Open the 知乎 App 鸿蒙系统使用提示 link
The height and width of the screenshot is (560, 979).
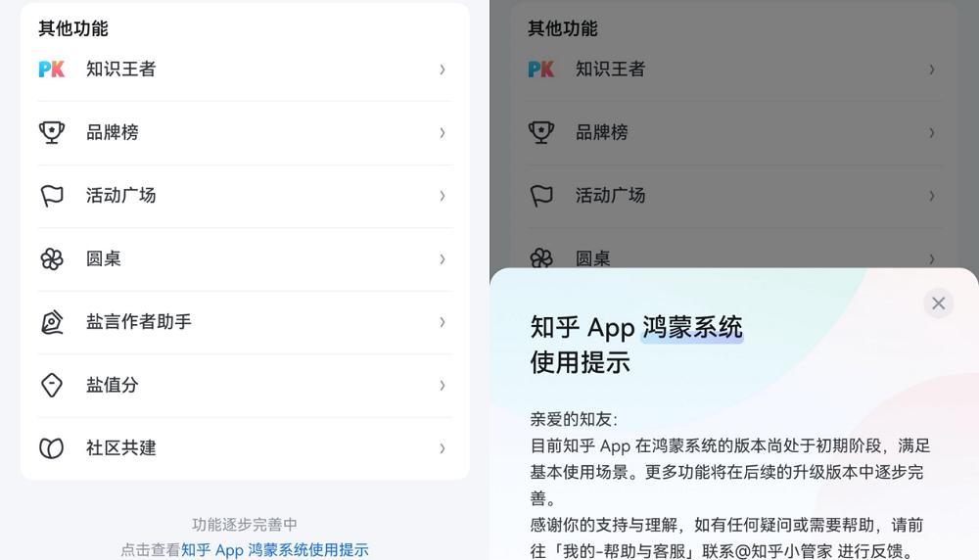(x=275, y=550)
